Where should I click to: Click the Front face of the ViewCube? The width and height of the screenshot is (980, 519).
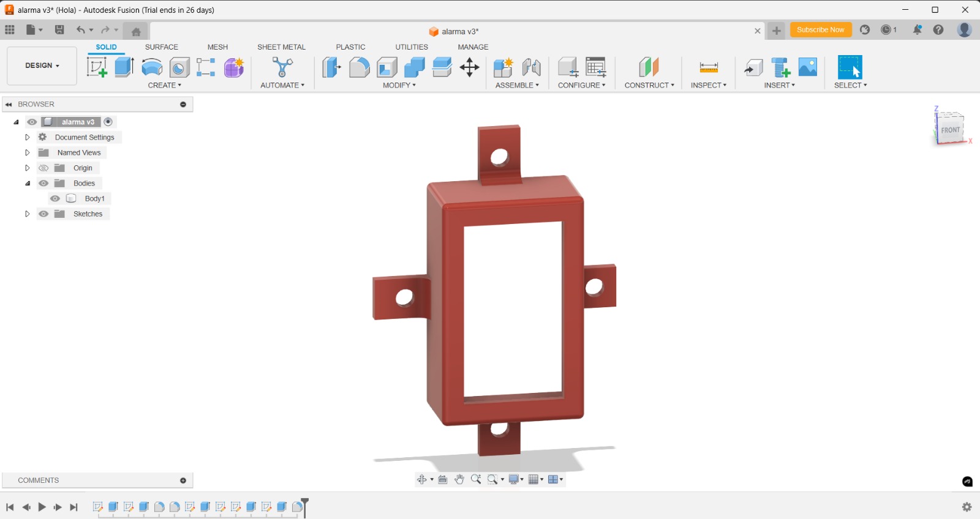(950, 130)
